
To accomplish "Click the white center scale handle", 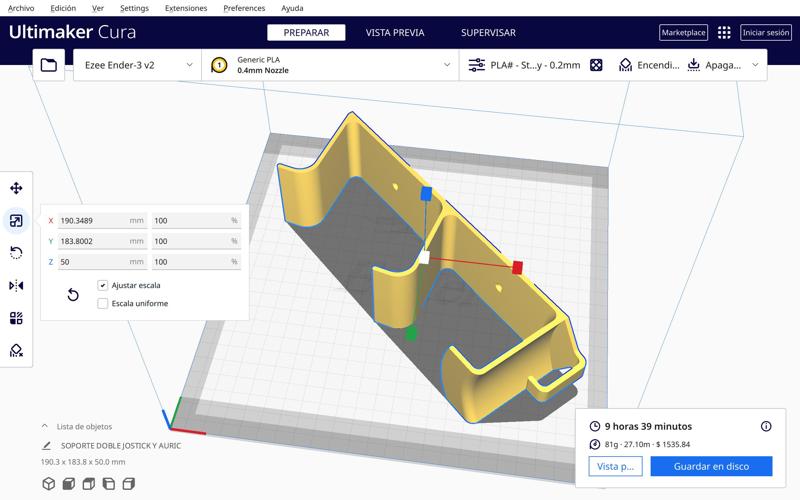I will click(x=423, y=257).
